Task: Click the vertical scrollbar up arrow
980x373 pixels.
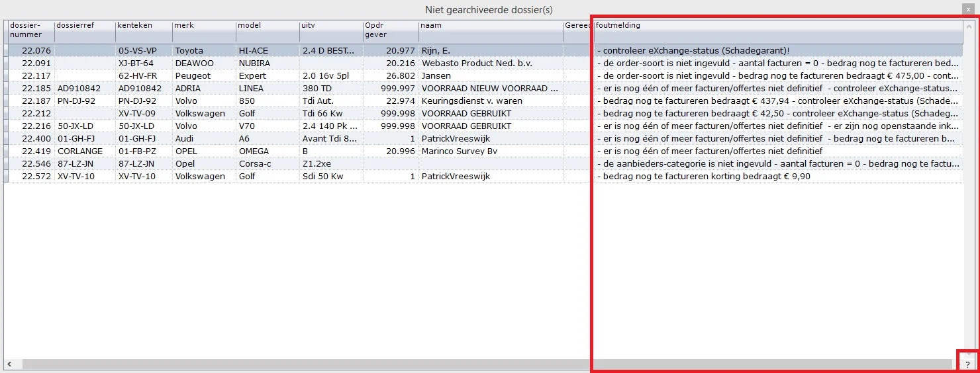Action: 969,26
